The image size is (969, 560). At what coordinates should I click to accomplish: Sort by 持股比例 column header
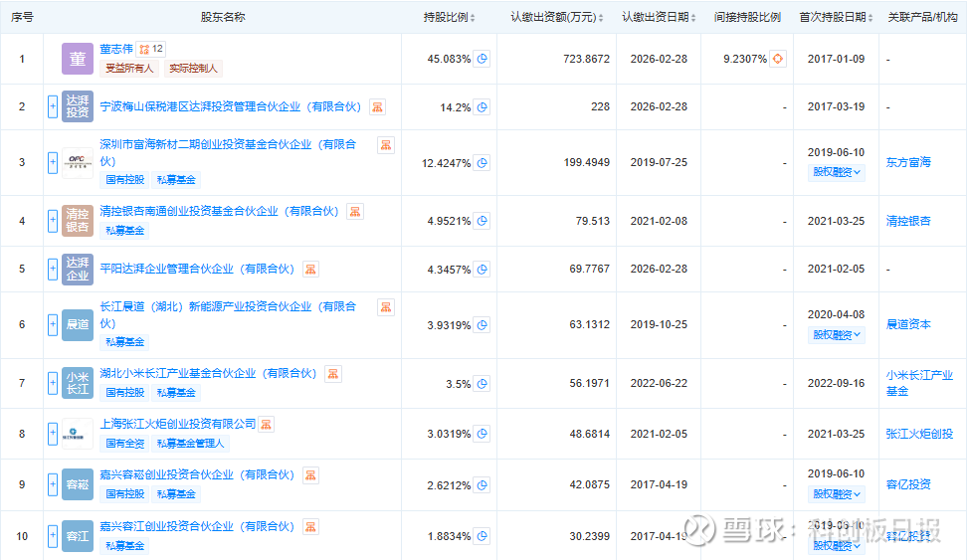coord(450,17)
